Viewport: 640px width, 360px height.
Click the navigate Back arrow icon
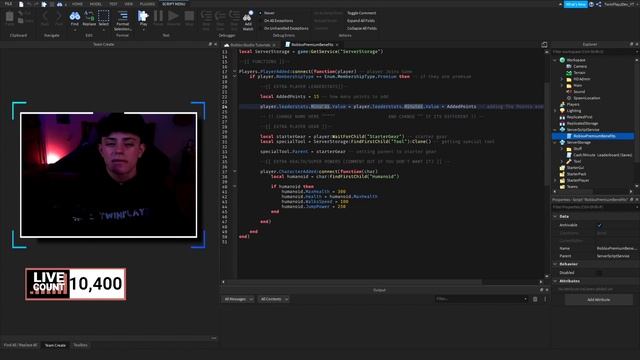(45, 16)
